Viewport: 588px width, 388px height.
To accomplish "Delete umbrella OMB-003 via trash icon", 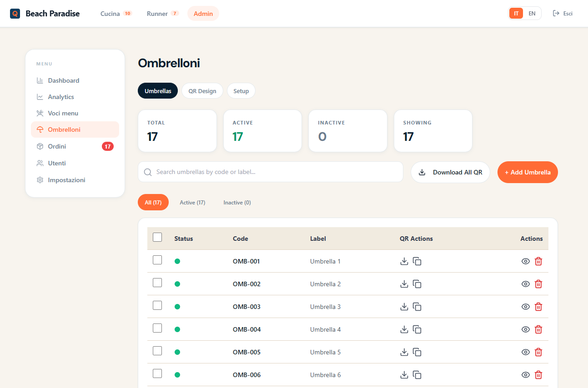I will (x=538, y=307).
